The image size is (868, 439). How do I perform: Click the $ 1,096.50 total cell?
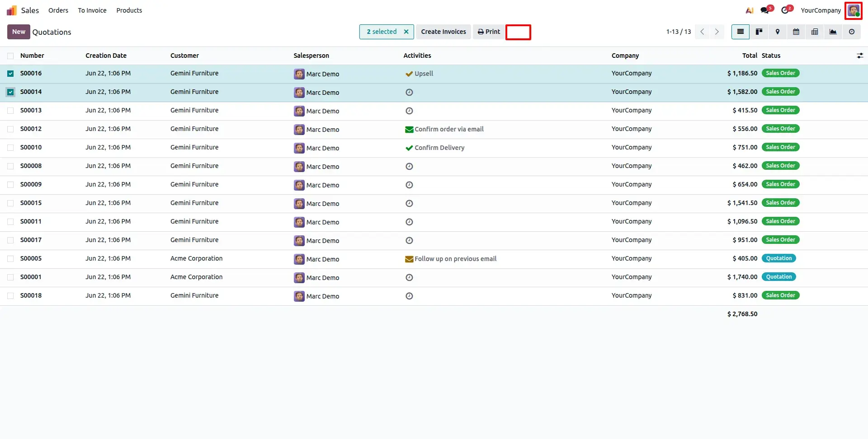pos(742,221)
